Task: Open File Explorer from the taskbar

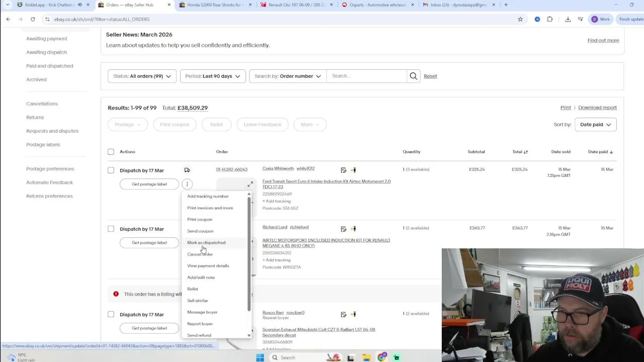Action: (x=366, y=357)
